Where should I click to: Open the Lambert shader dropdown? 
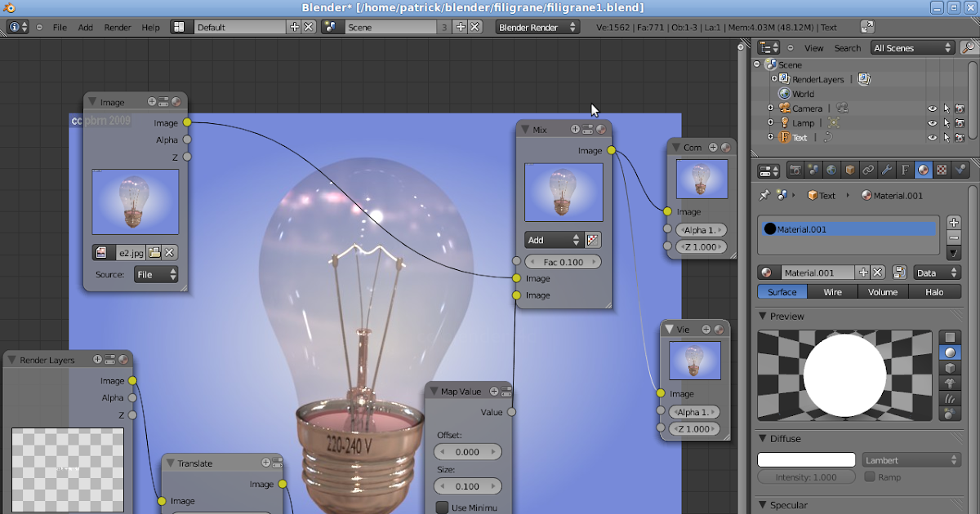(911, 460)
